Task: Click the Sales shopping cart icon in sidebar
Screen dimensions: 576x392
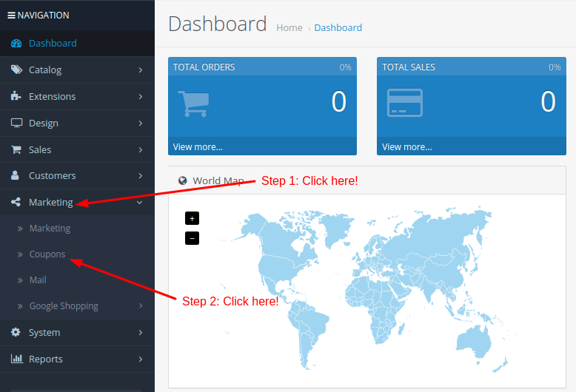Action: click(x=16, y=149)
